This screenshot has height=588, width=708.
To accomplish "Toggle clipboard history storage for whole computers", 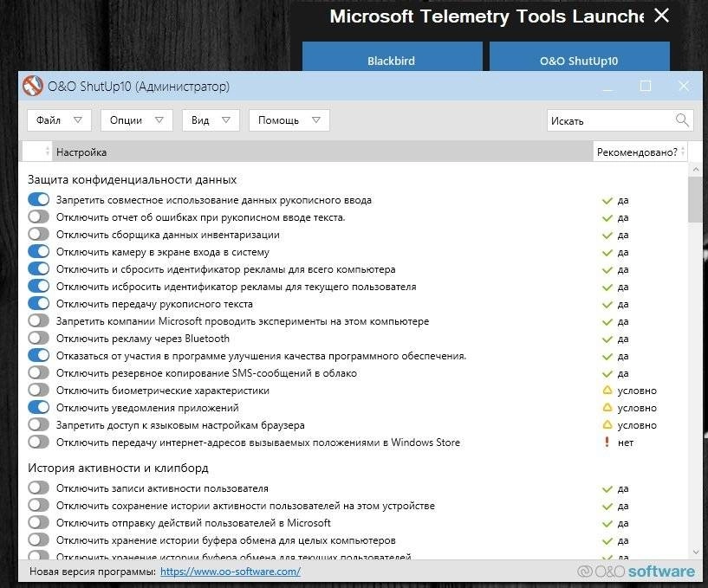I will [x=38, y=540].
